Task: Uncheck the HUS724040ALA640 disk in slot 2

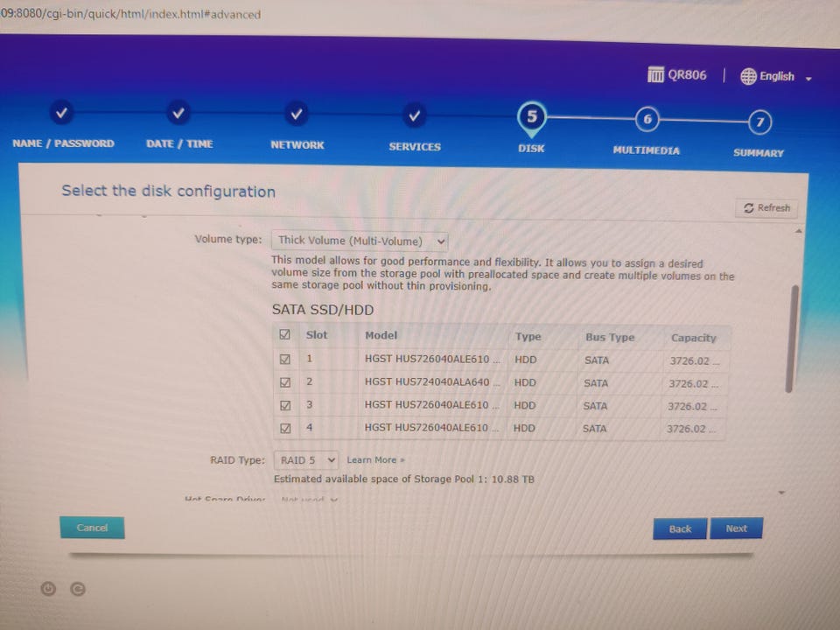Action: (285, 382)
